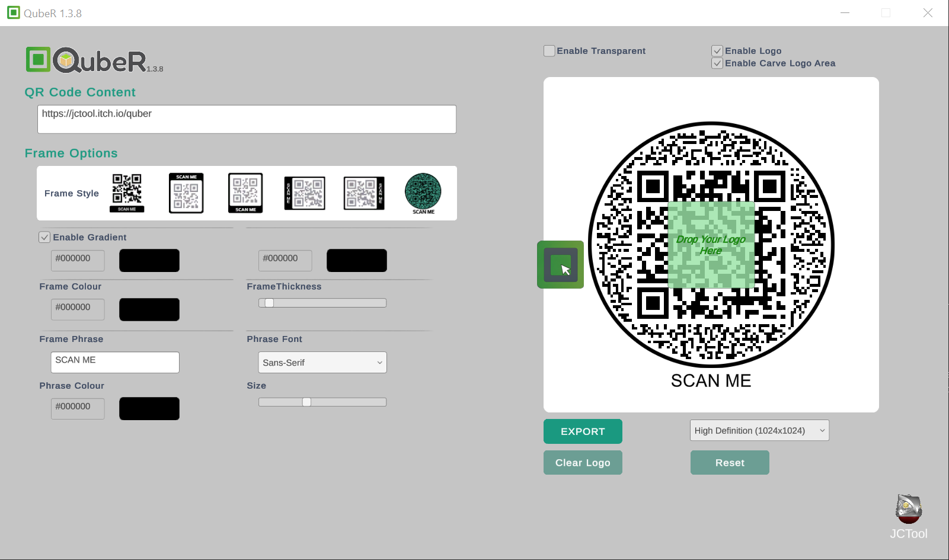Open the first gradient colour swatch under Enable Gradient
The height and width of the screenshot is (560, 949).
click(149, 261)
